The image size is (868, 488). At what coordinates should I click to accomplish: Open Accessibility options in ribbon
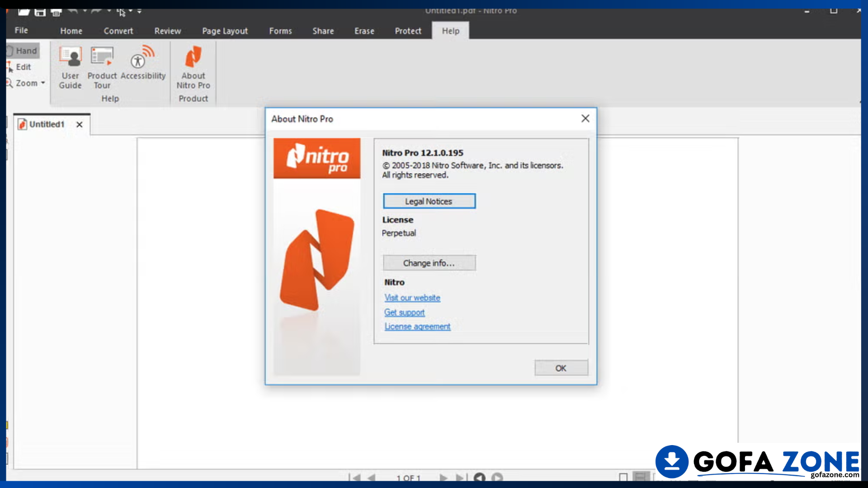pyautogui.click(x=143, y=63)
